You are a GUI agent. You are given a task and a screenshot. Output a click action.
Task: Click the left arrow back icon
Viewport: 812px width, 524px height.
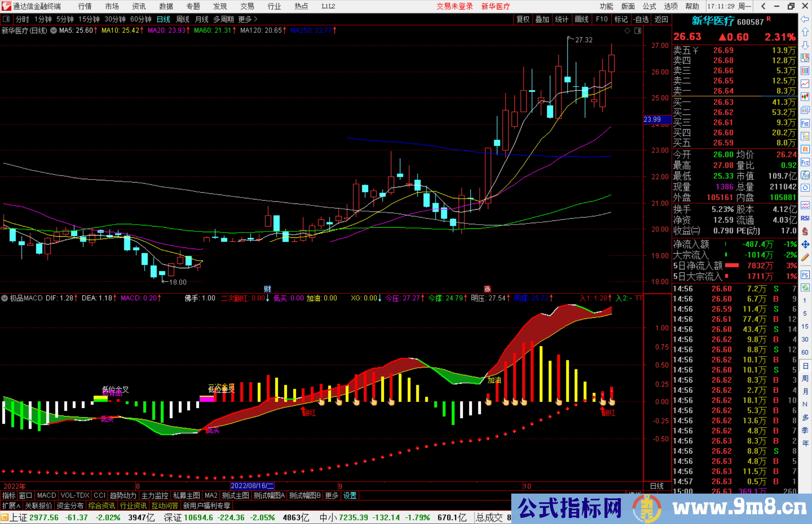point(805,19)
